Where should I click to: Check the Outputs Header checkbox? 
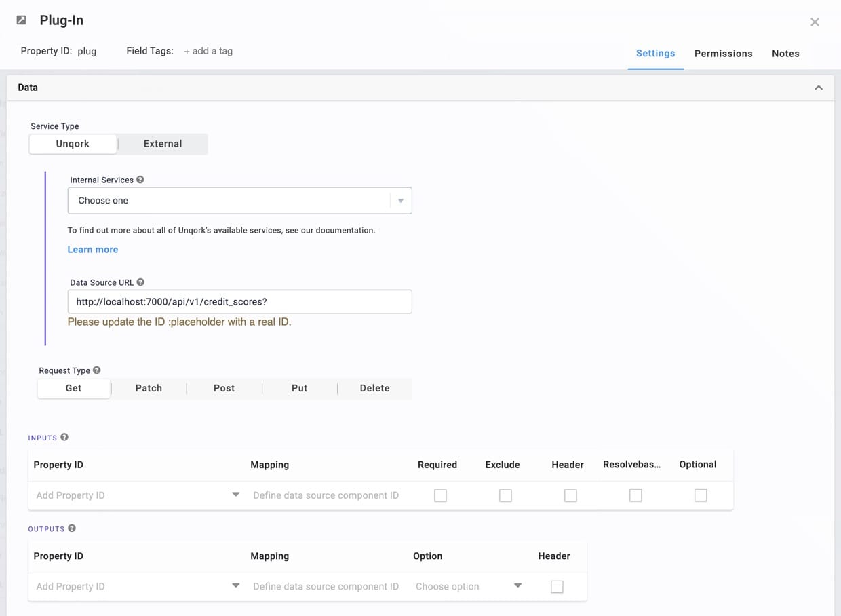557,587
